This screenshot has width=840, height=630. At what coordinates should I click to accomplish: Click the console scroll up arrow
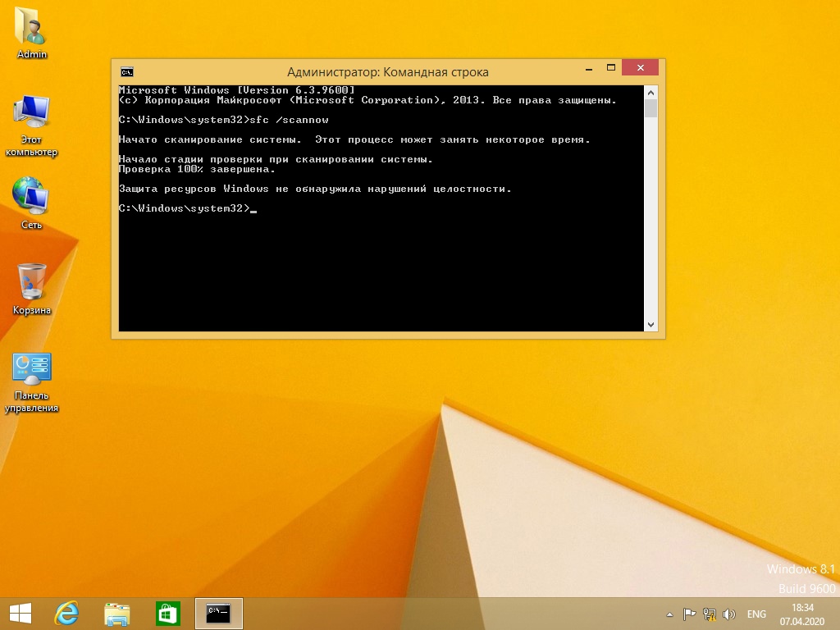(x=651, y=91)
